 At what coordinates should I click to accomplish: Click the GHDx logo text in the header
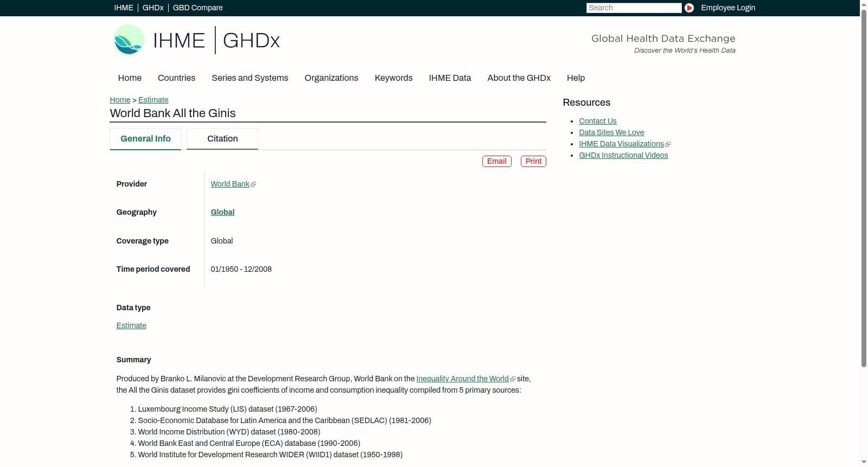pos(251,41)
